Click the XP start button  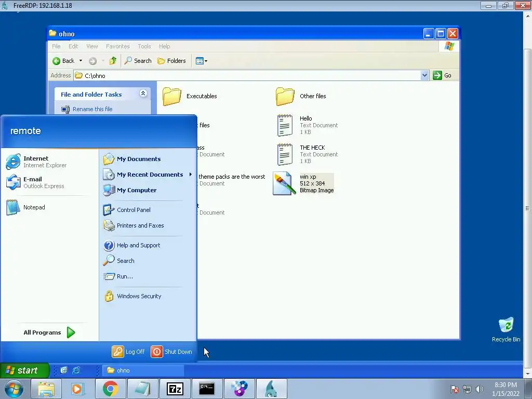click(x=24, y=370)
